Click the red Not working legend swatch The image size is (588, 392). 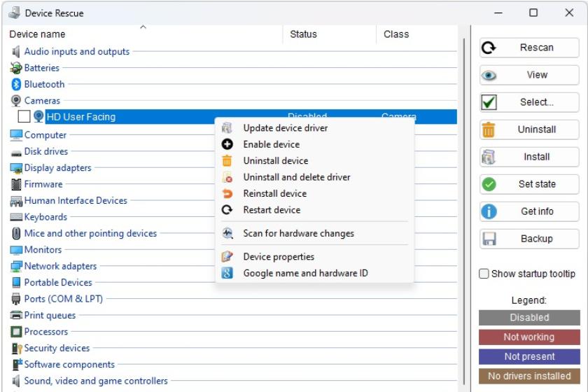pos(529,337)
